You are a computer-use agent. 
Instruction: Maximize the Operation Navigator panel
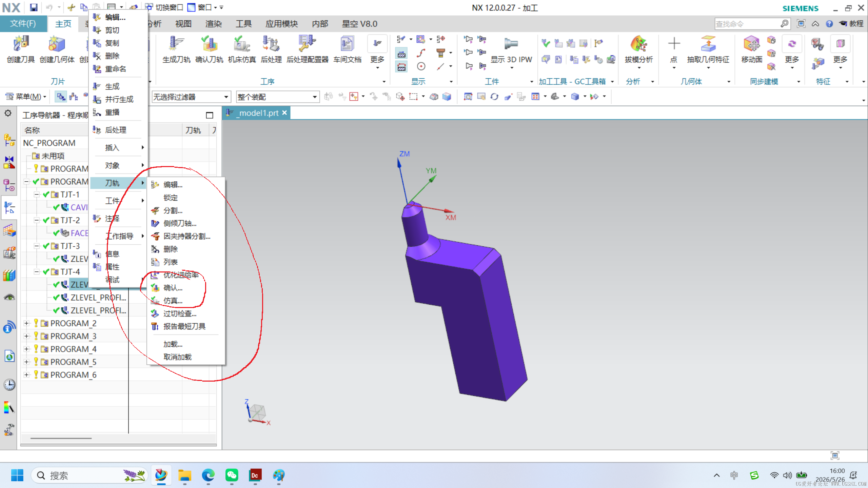(x=210, y=115)
